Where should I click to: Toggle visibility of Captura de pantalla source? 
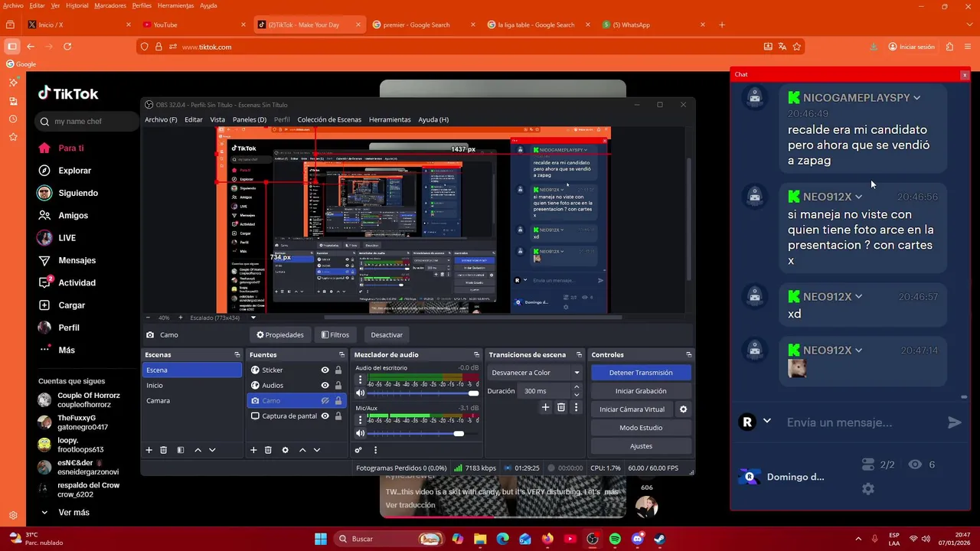[325, 416]
